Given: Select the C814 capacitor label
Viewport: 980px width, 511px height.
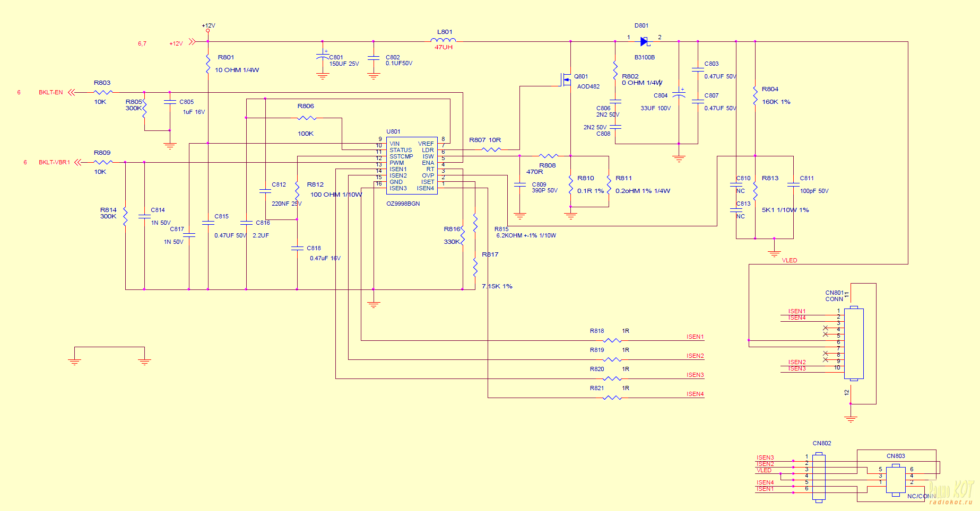Looking at the screenshot, I should [158, 210].
